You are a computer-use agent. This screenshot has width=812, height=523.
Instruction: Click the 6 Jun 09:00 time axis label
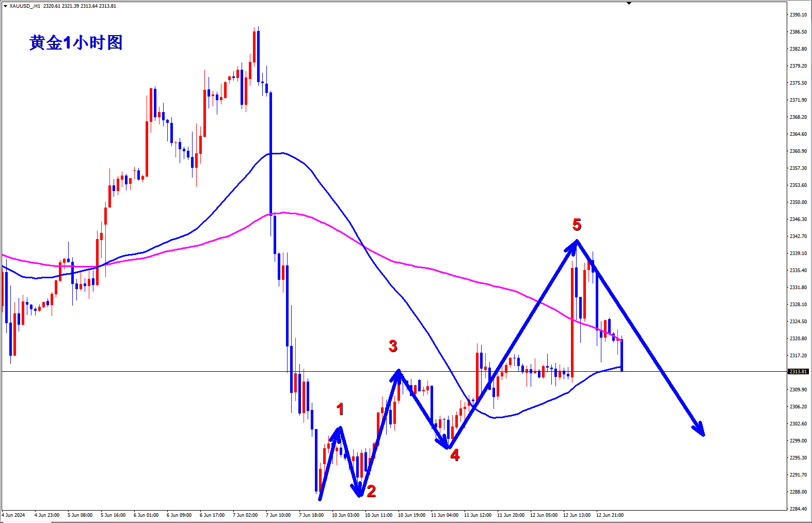click(x=179, y=515)
